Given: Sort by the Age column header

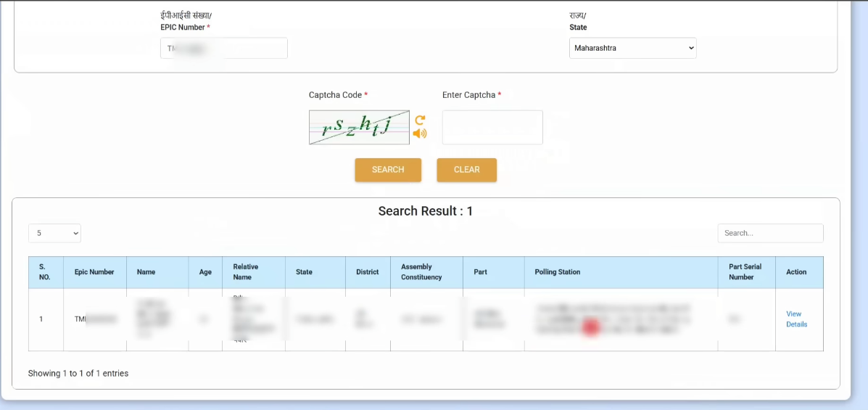Looking at the screenshot, I should click(x=205, y=272).
